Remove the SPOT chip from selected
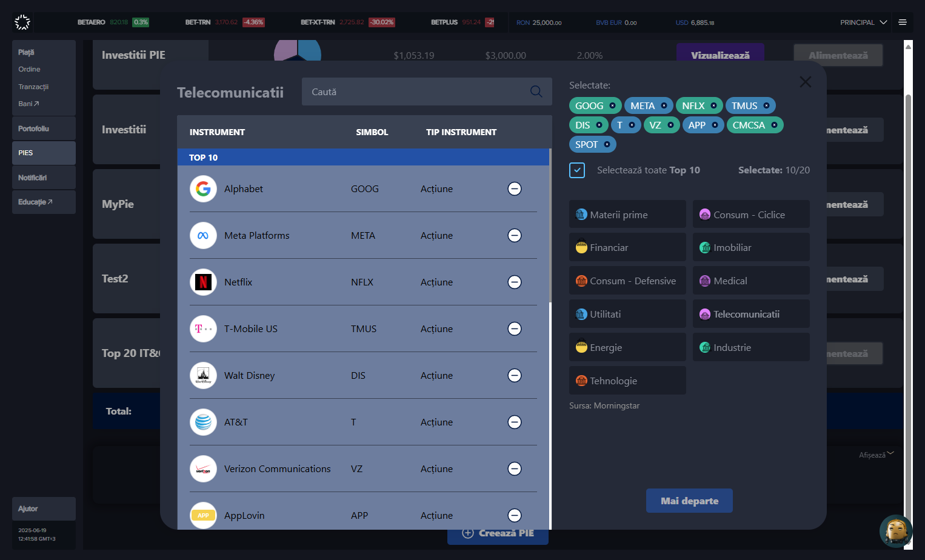 coord(607,145)
